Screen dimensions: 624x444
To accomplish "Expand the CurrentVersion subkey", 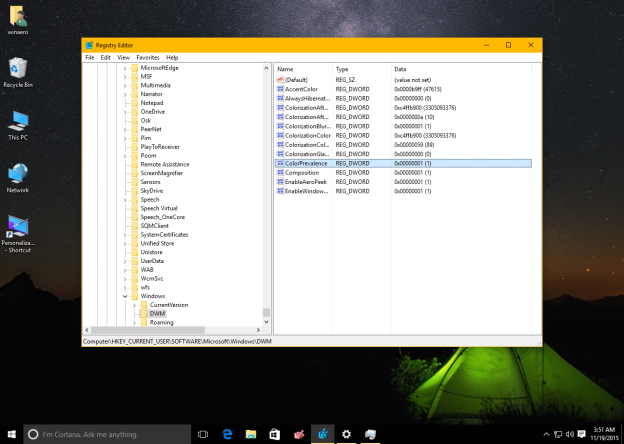I will (134, 305).
